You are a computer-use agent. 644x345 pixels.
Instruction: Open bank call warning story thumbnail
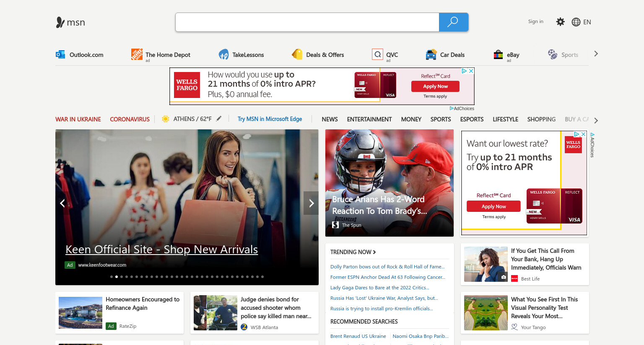[486, 264]
